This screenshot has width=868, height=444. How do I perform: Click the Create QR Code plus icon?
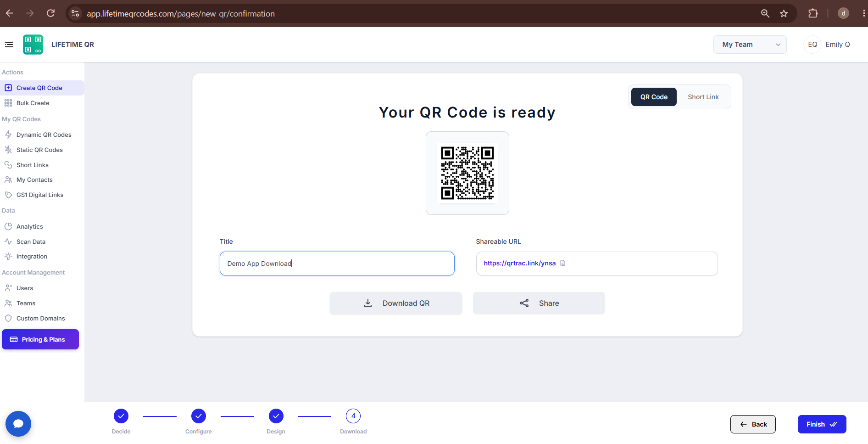[8, 88]
